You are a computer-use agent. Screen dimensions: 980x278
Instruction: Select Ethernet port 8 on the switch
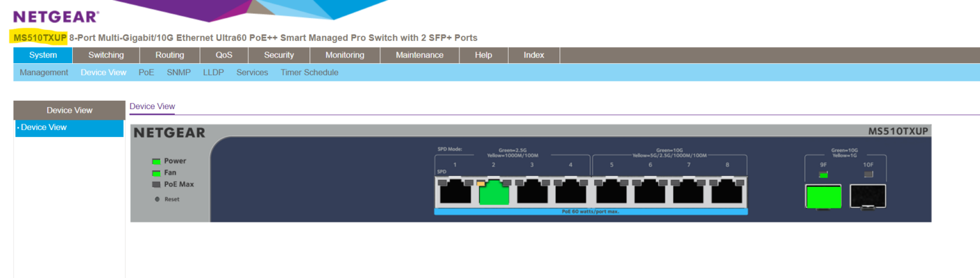[x=727, y=192]
